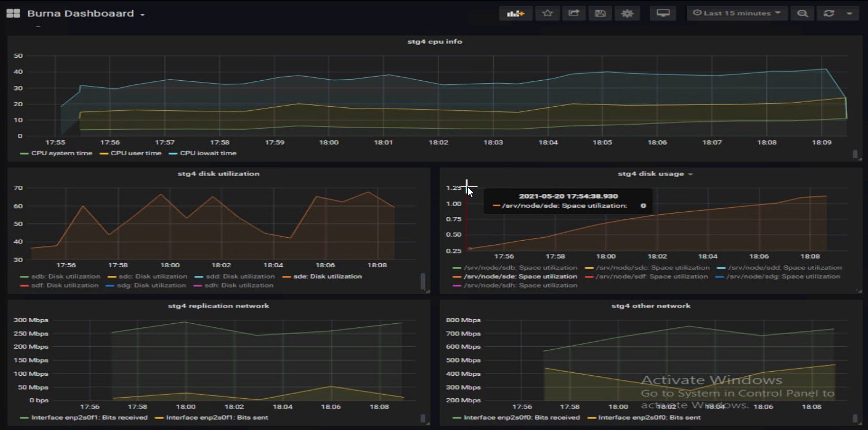
Task: Expand the refresh interval dropdown arrow
Action: [x=848, y=13]
